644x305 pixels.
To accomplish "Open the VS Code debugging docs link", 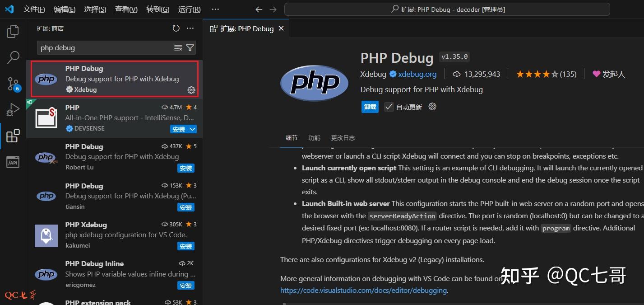I will [363, 291].
